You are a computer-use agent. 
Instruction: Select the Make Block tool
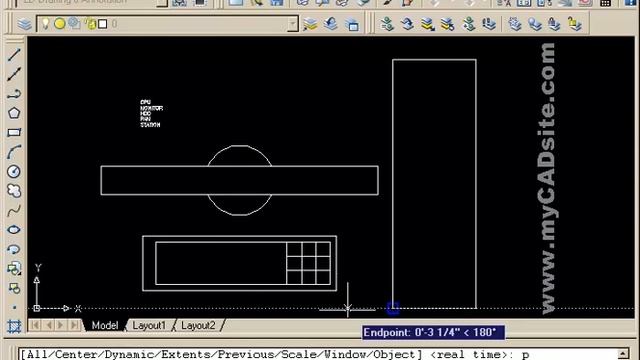(x=14, y=288)
